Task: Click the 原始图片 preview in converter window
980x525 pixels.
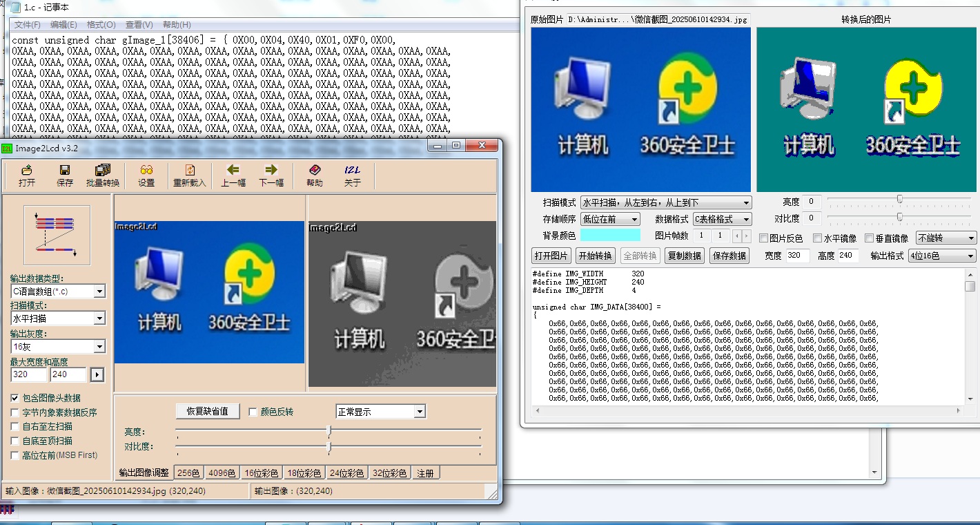Action: (640, 109)
